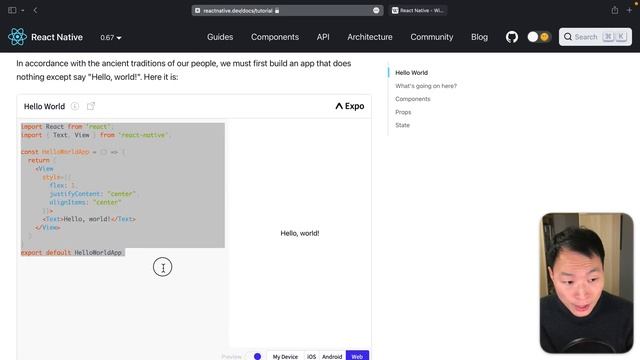Click the '<Text>Hello, world!</Text>' code line
This screenshot has height=360, width=640.
[x=89, y=219]
